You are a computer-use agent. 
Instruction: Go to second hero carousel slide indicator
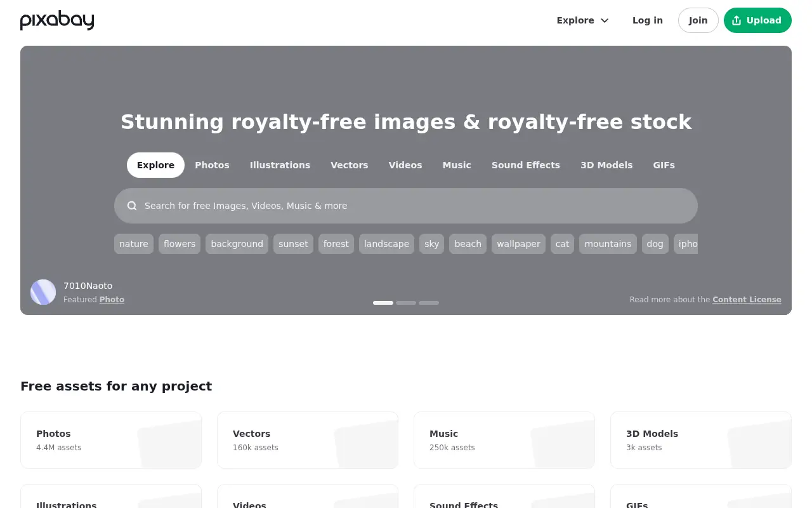(406, 303)
